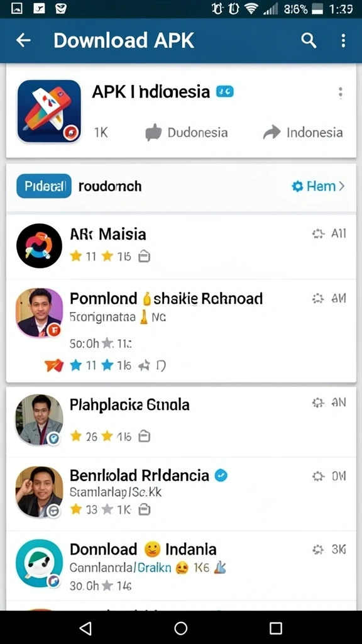Tap Android home navigation button

pos(180,628)
